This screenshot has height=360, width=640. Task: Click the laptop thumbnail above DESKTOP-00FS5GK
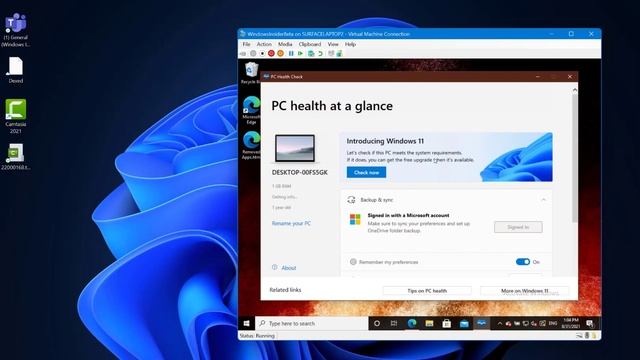point(295,149)
